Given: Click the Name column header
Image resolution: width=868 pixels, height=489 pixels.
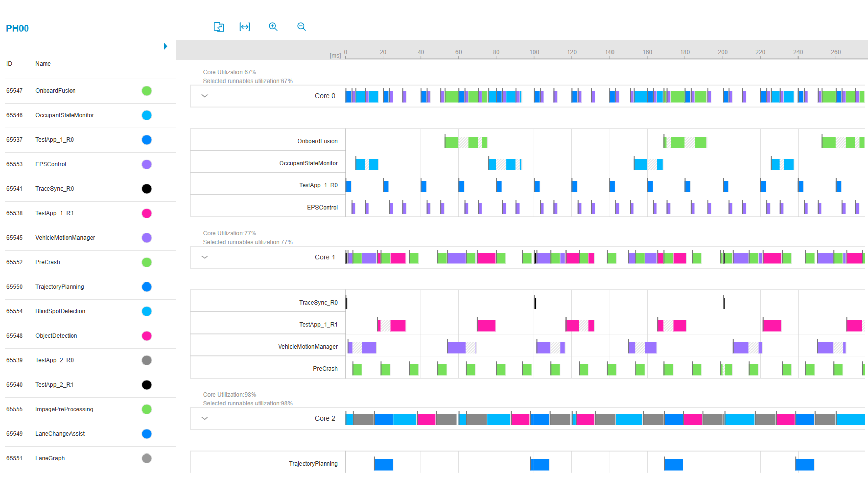Looking at the screenshot, I should click(43, 63).
